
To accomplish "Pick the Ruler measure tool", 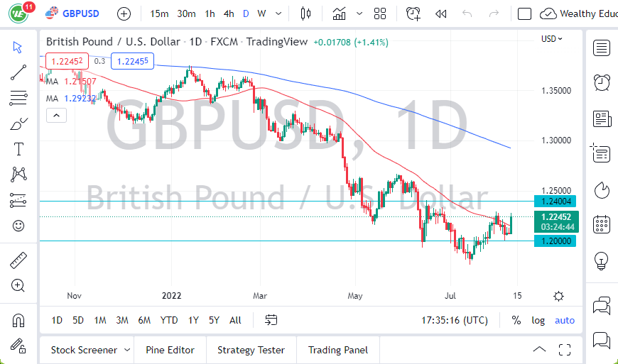I will pyautogui.click(x=18, y=260).
